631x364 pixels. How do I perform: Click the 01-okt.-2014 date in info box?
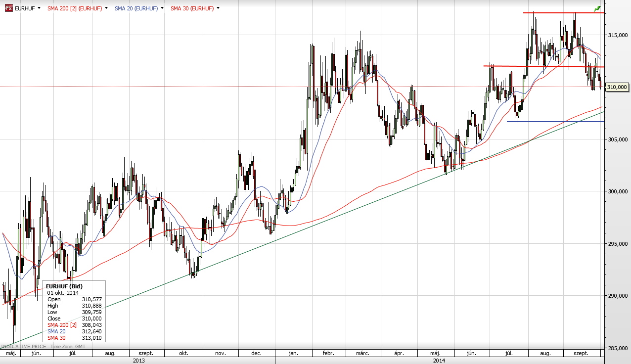point(63,293)
